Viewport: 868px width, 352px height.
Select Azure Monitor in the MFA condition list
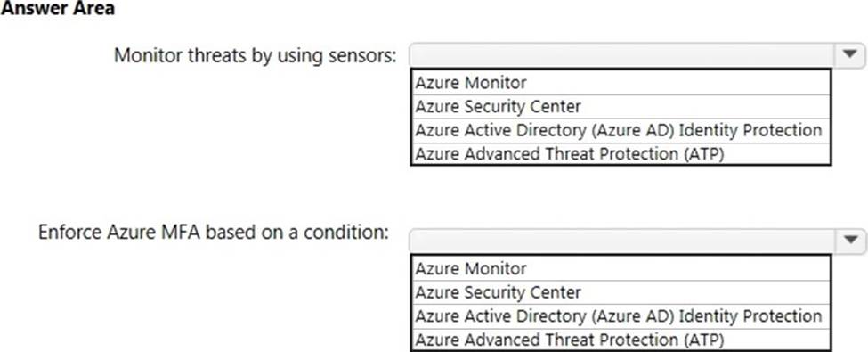621,268
